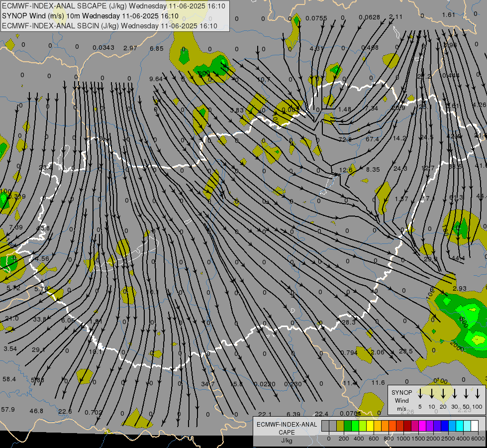Click the map value '28.3'
The width and height of the screenshot is (487, 448).
(349, 323)
